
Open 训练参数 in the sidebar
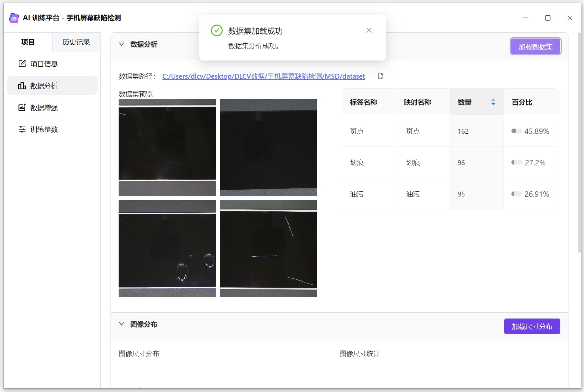point(52,129)
